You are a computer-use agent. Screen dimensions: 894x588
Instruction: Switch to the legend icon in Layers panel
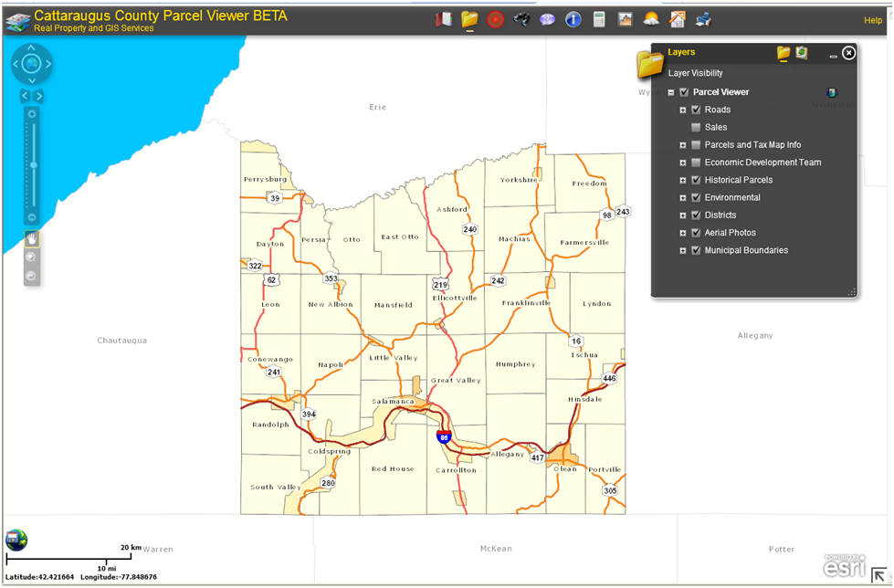click(x=802, y=53)
